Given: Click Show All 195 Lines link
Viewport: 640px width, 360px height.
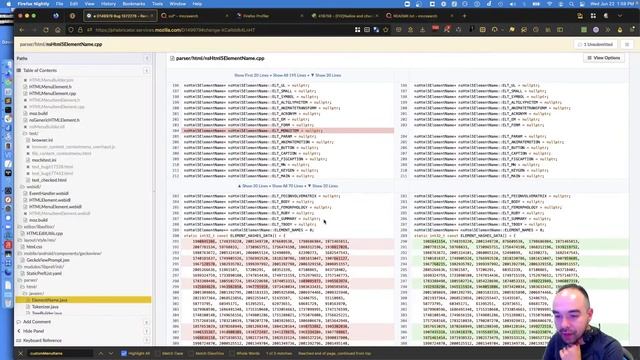Looking at the screenshot, I should 289,76.
